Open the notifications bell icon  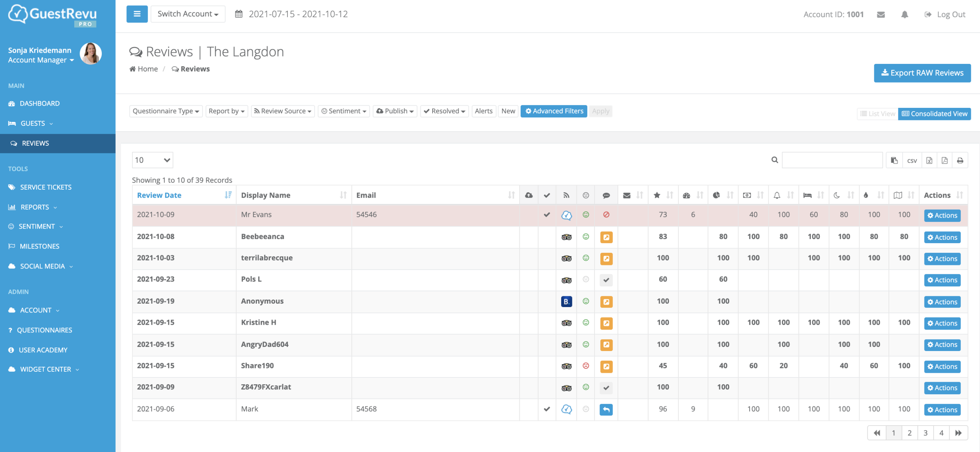[905, 15]
